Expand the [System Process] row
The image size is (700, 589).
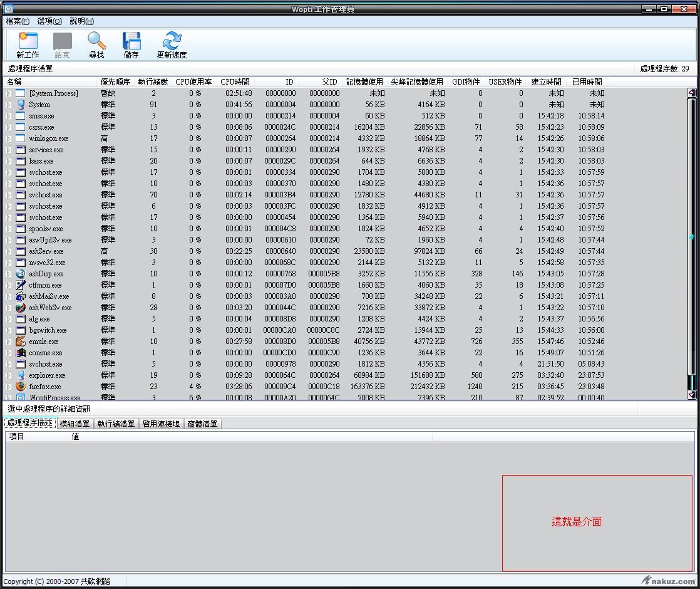point(9,93)
